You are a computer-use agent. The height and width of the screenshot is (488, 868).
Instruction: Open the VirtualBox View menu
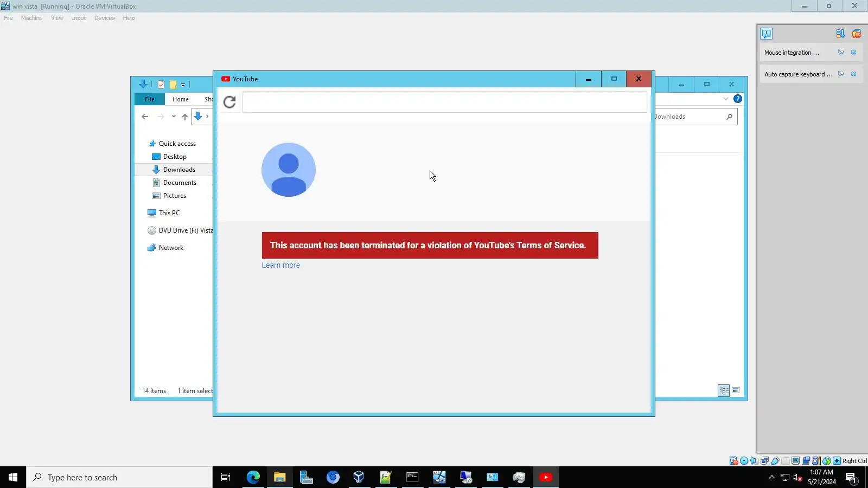coord(57,18)
